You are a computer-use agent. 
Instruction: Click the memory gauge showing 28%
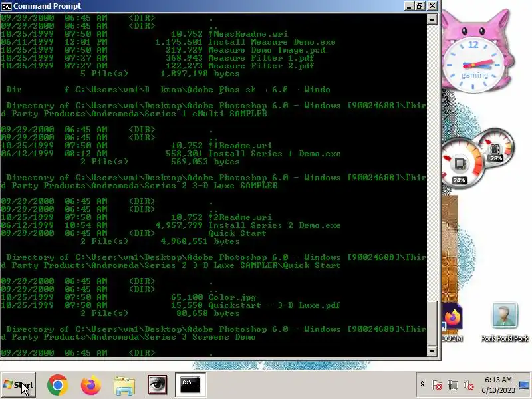[x=495, y=147]
